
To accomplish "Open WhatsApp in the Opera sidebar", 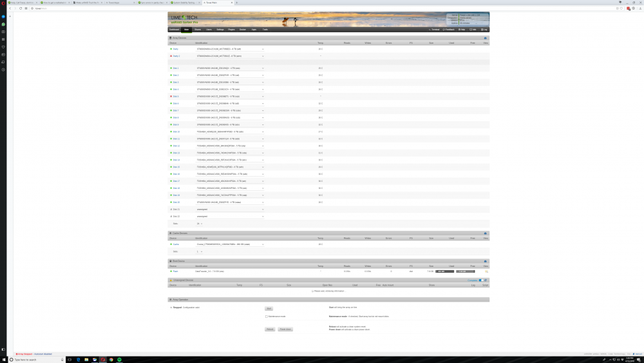I will 3,25.
